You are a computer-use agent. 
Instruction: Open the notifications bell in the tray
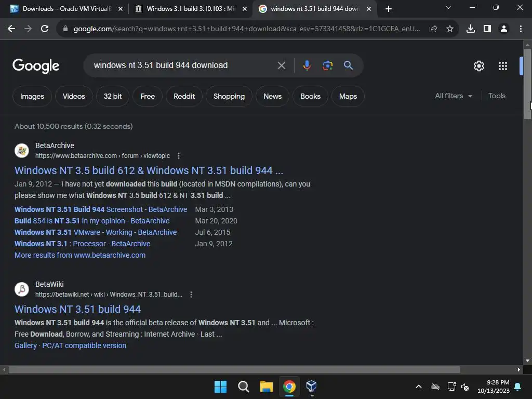point(517,387)
